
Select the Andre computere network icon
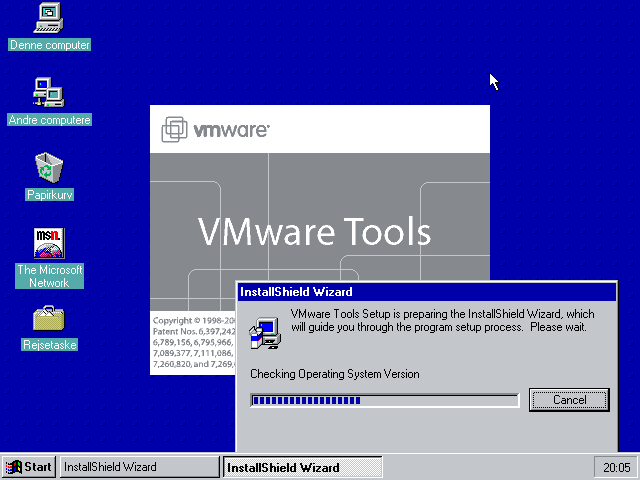pos(49,92)
